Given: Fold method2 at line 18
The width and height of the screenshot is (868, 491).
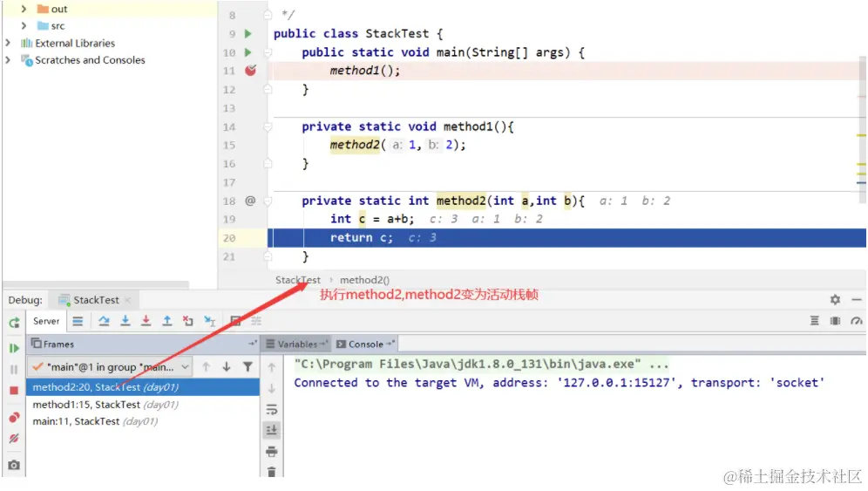Looking at the screenshot, I should click(x=268, y=201).
